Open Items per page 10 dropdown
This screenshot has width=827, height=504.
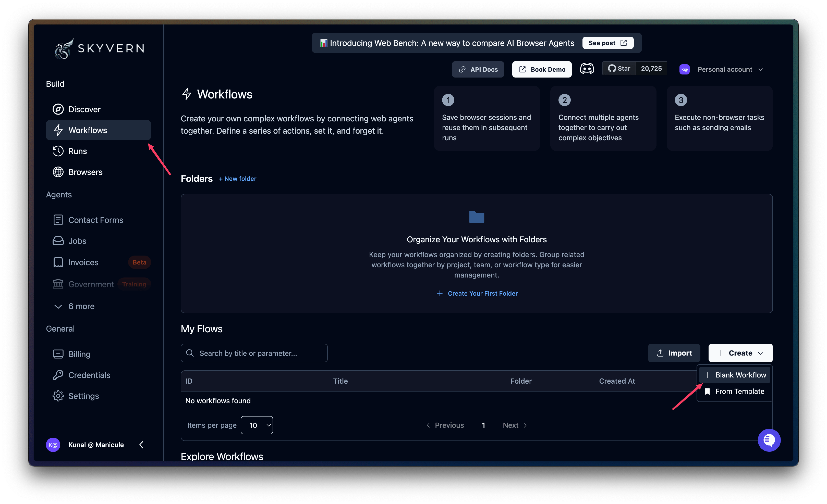[x=257, y=425]
